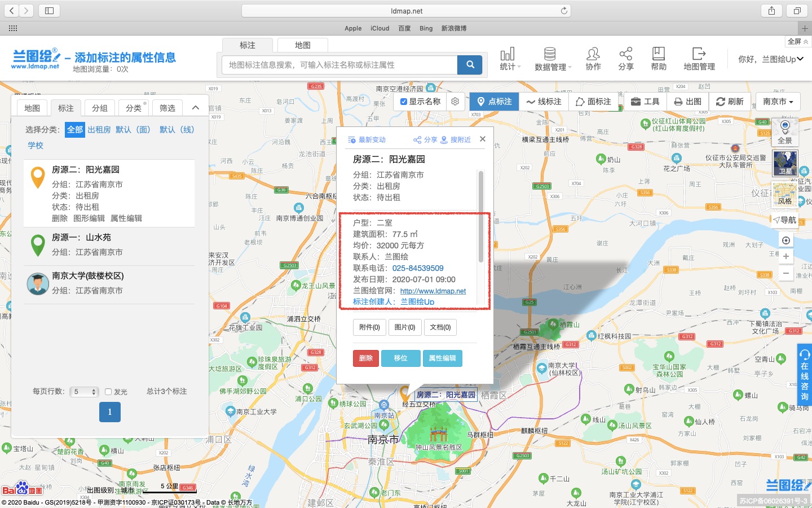Screen dimensions: 812x508
Task: Open the 统计 statistics icon
Action: coord(509,59)
